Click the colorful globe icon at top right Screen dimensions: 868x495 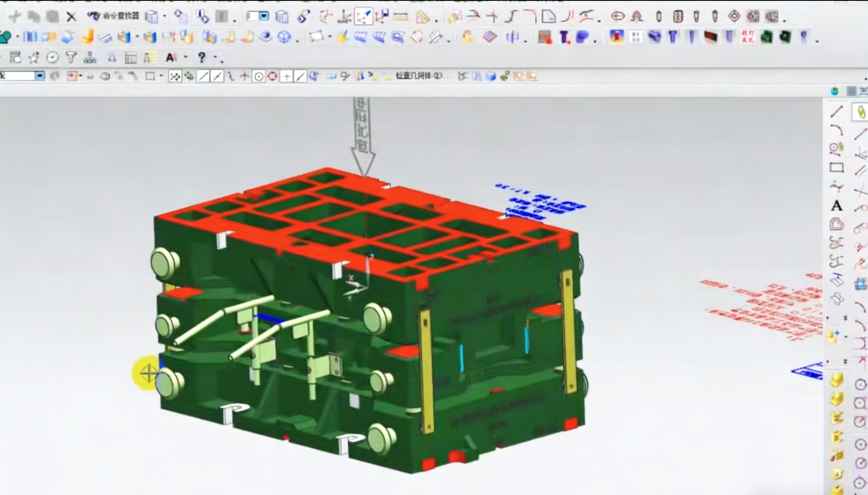point(835,91)
